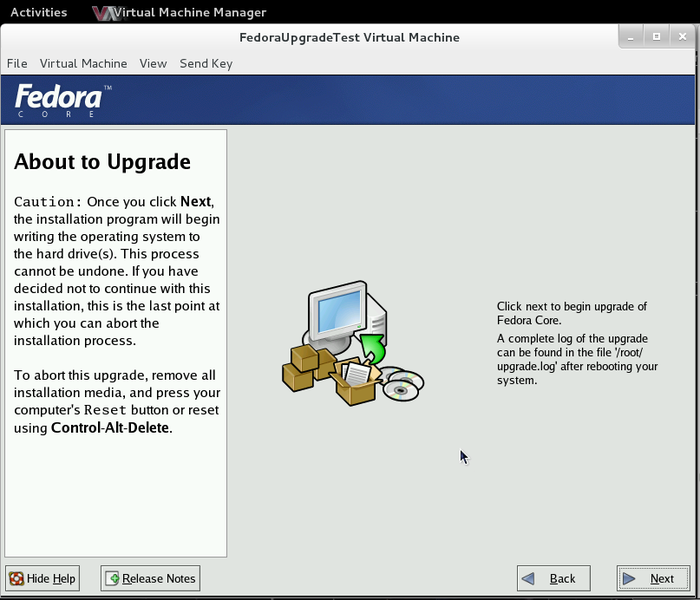Open the Virtual Machine menu
This screenshot has width=700, height=600.
click(x=83, y=63)
